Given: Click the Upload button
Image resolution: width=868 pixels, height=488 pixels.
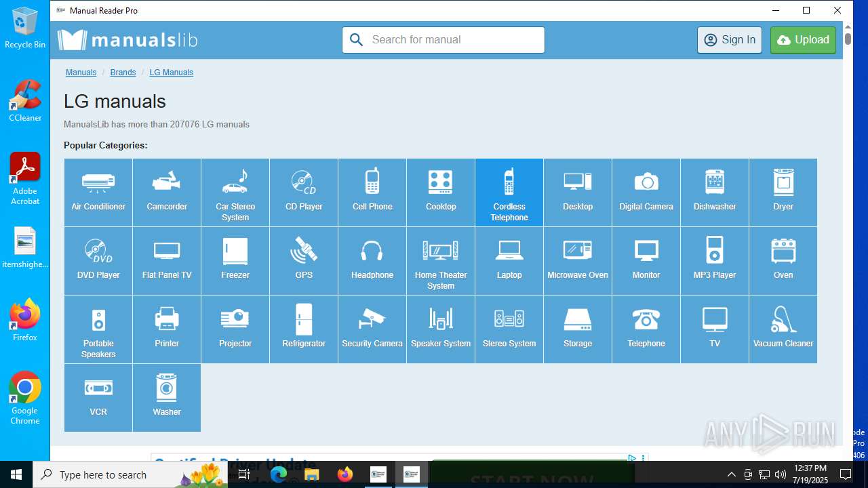Looking at the screenshot, I should (803, 40).
